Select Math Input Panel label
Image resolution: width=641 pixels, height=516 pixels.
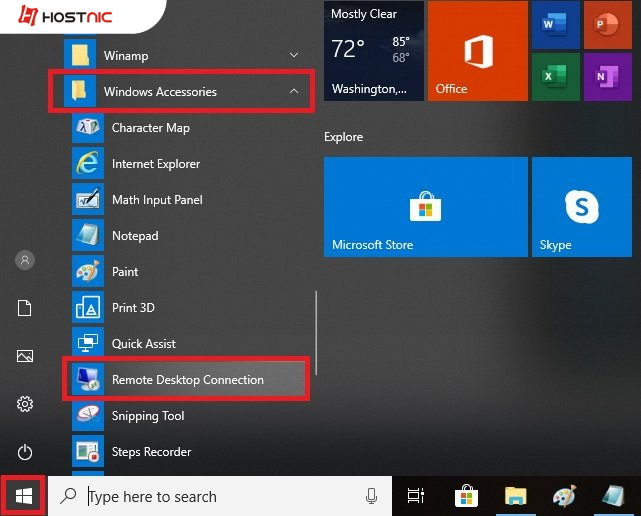click(157, 200)
